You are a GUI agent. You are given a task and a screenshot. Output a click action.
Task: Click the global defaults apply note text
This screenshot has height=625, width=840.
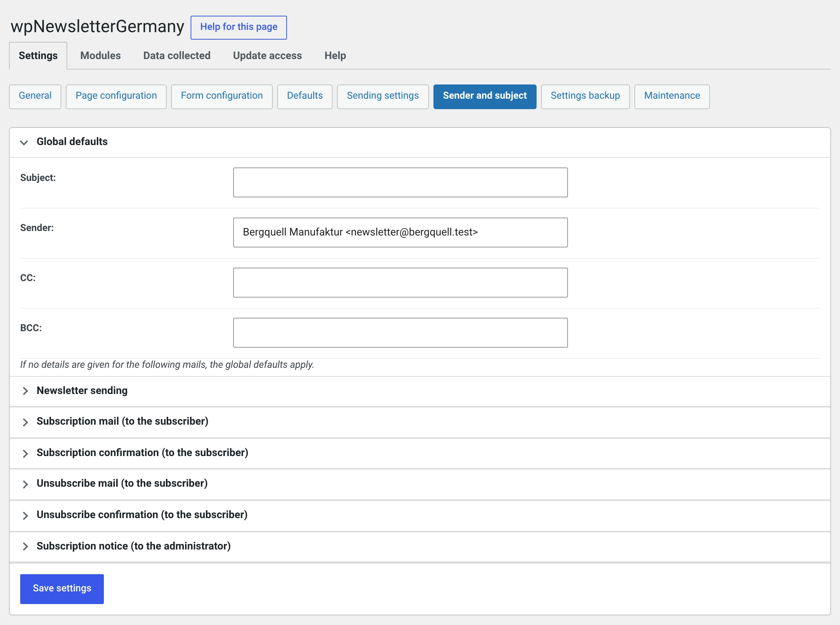(x=167, y=364)
